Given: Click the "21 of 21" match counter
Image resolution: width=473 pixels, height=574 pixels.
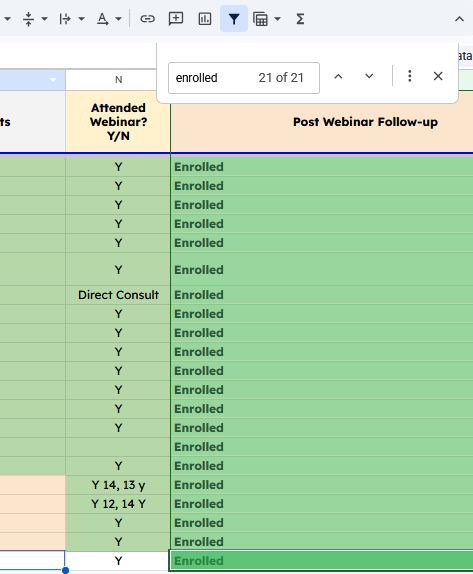Looking at the screenshot, I should pyautogui.click(x=281, y=78).
